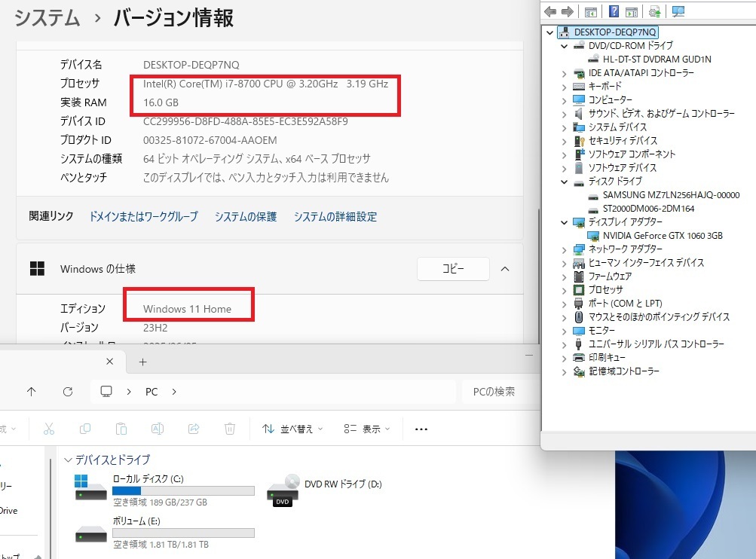Screen dimensions: 756x559
Task: Select DVD RW ドライブ (D:)
Action: click(324, 490)
